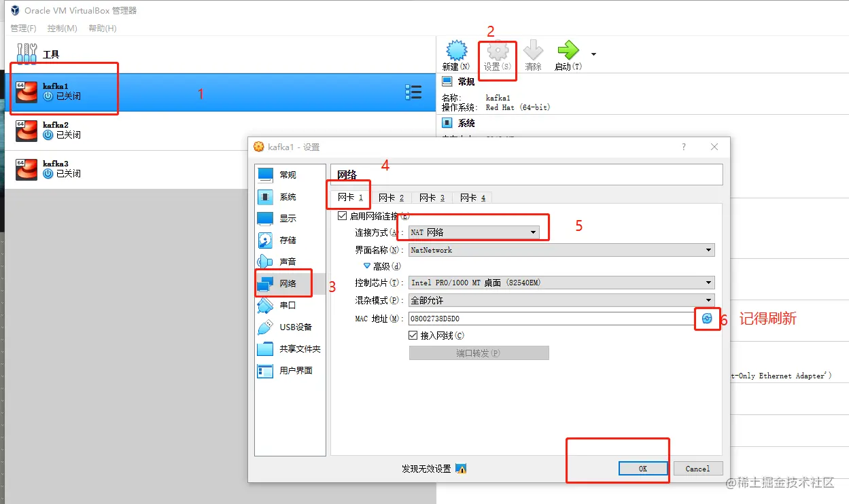Open 控制芯片 adapter type dropdown
Image resolution: width=849 pixels, height=504 pixels.
[561, 283]
